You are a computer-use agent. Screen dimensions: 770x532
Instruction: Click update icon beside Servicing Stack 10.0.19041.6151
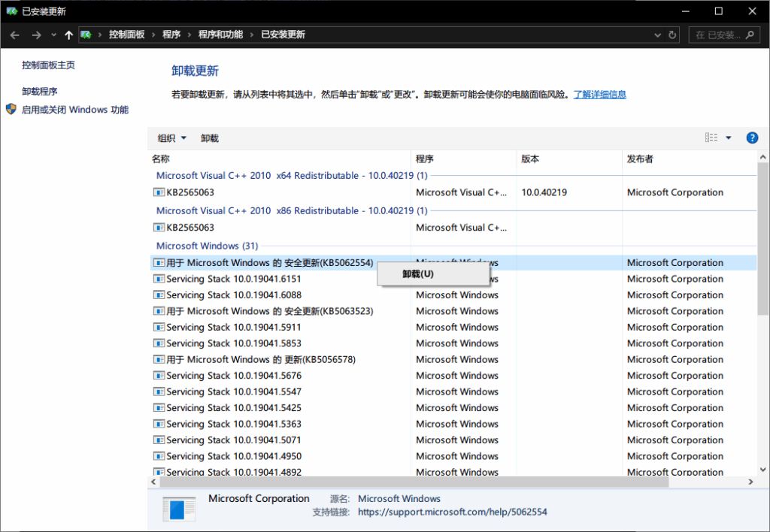click(x=159, y=279)
